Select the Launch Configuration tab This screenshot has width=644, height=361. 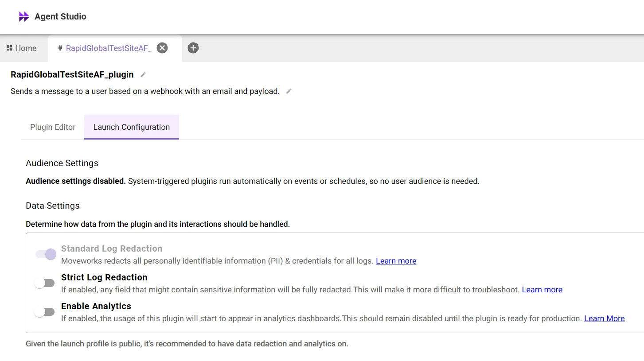(132, 127)
